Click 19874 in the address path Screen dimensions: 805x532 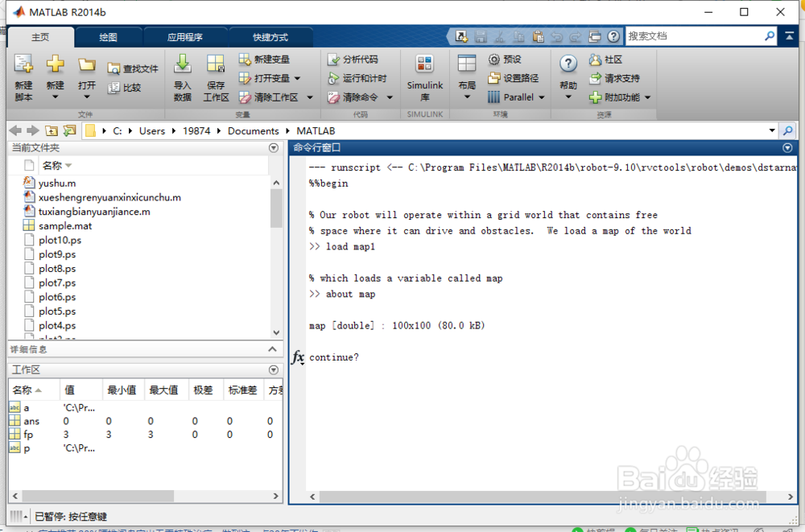click(196, 131)
